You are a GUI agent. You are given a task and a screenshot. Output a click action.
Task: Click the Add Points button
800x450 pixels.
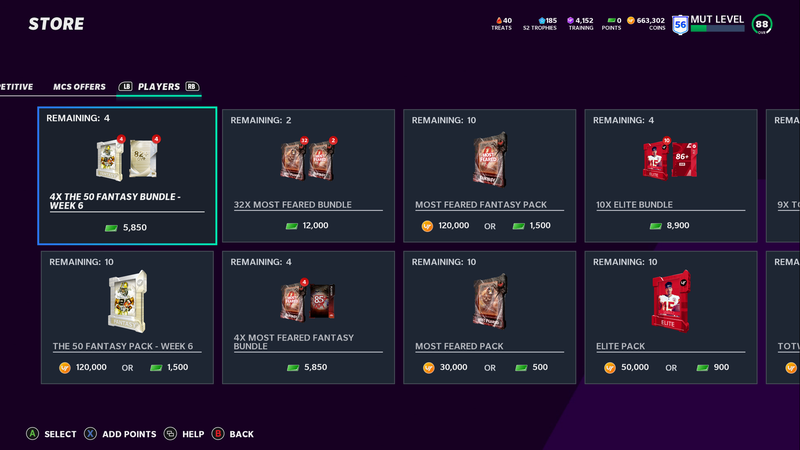120,434
